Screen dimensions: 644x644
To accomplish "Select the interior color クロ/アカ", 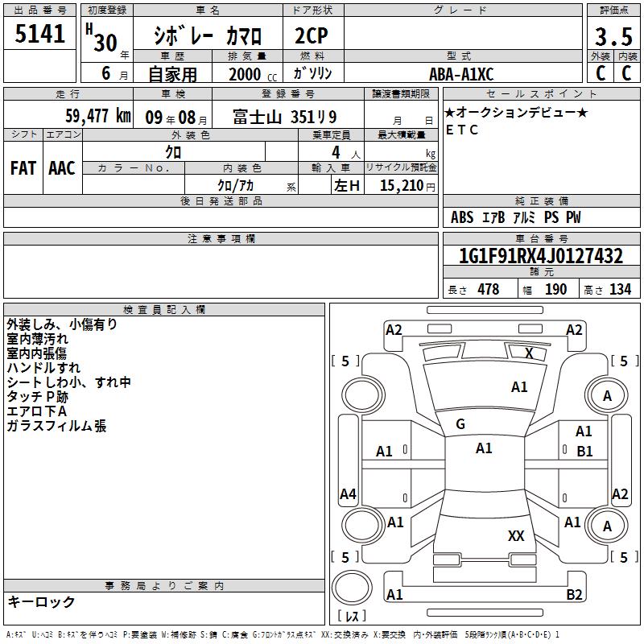I will pos(235,186).
